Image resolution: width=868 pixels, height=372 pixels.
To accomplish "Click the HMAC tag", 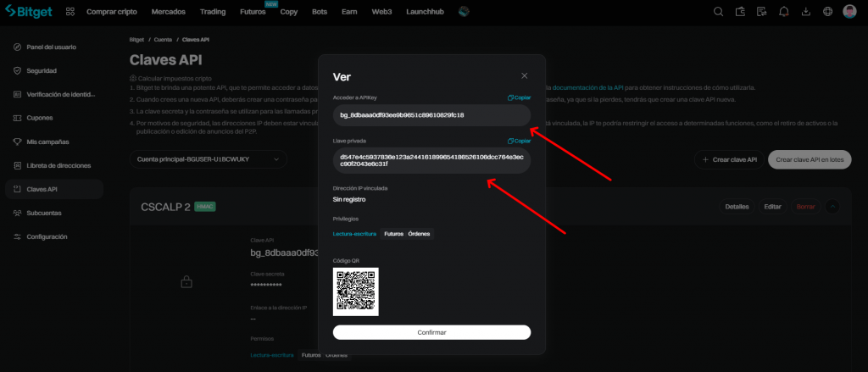I will coord(205,207).
